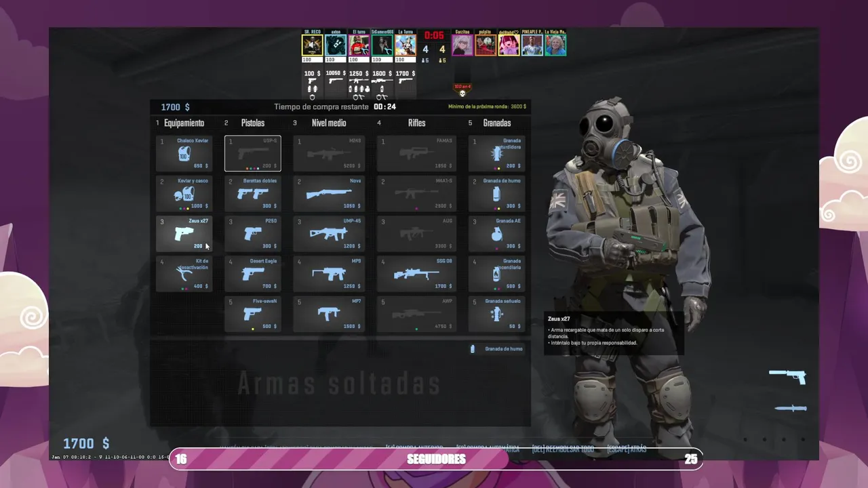This screenshot has height=488, width=868.
Task: Click the knife silhouette in loadout sidebar
Action: 790,408
